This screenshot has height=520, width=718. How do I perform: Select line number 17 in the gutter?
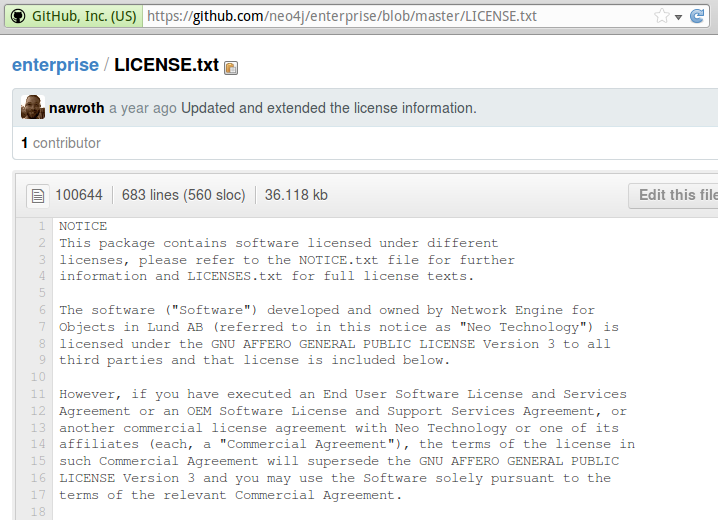pyautogui.click(x=38, y=495)
